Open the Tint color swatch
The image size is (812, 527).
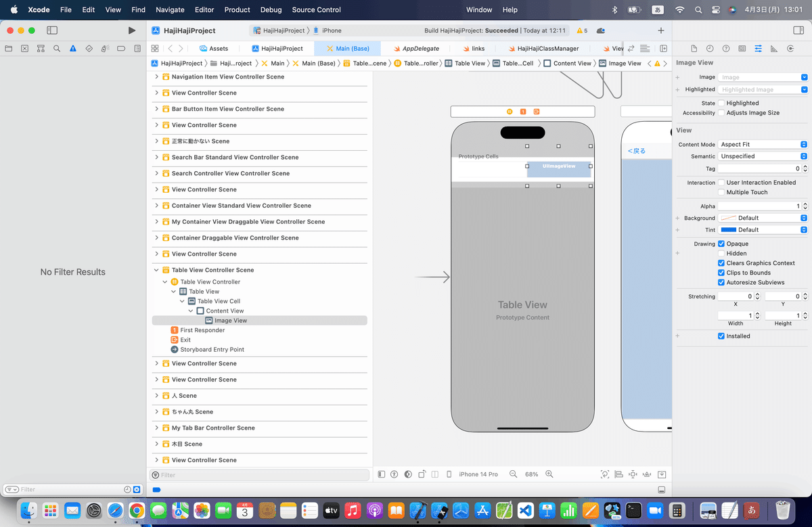727,230
